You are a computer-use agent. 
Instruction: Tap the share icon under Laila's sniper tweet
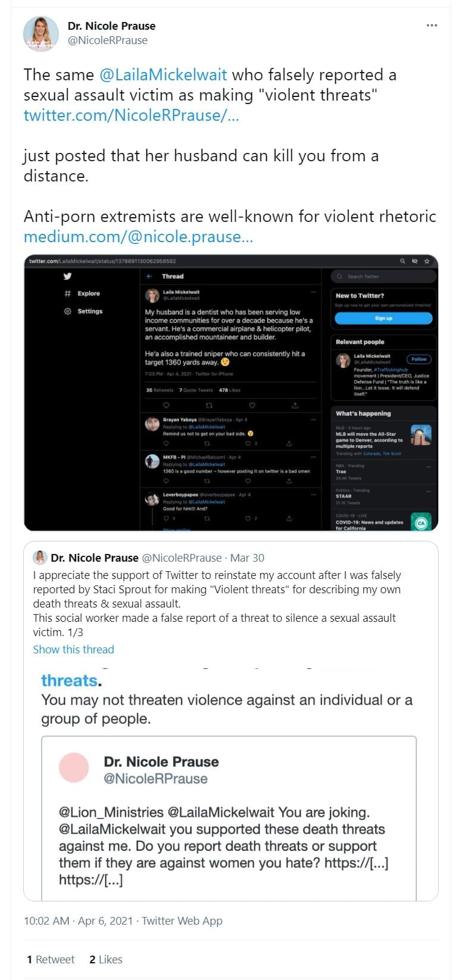pos(295,405)
